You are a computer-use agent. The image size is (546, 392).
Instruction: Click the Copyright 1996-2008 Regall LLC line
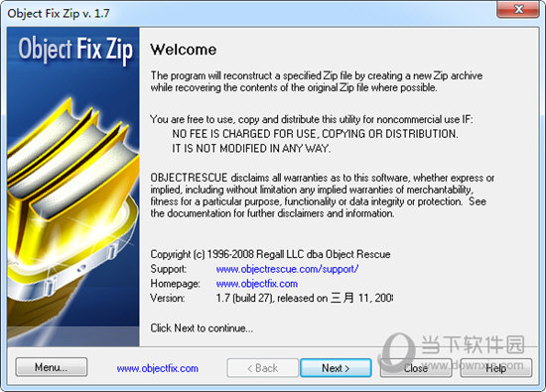coord(270,254)
